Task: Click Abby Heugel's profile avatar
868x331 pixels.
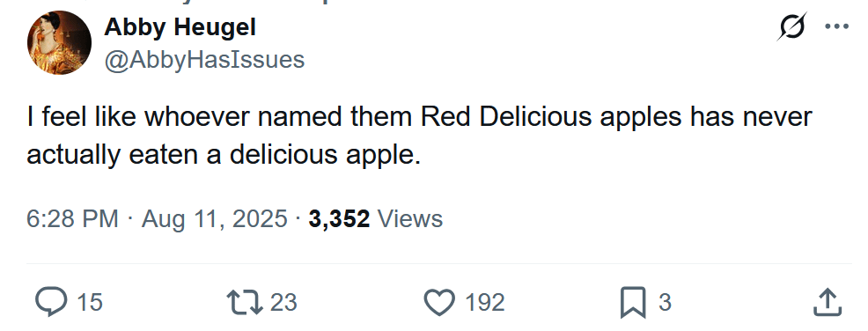Action: pos(59,42)
